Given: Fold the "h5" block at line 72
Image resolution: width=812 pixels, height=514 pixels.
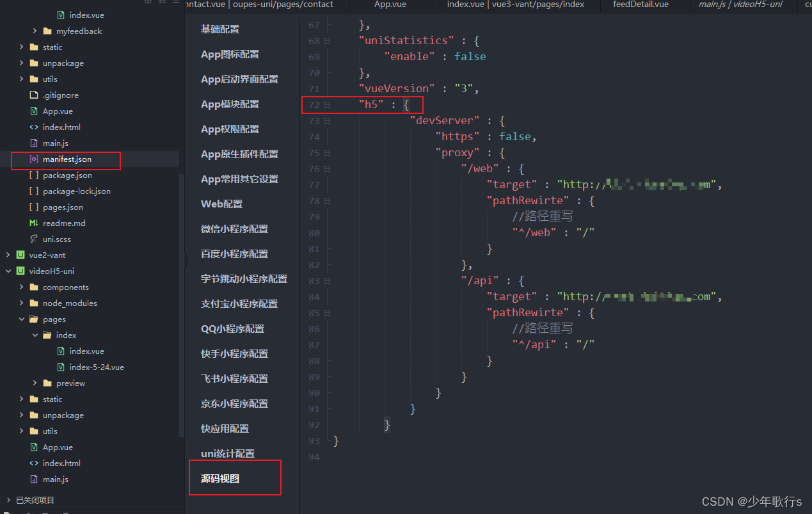Looking at the screenshot, I should pyautogui.click(x=327, y=104).
